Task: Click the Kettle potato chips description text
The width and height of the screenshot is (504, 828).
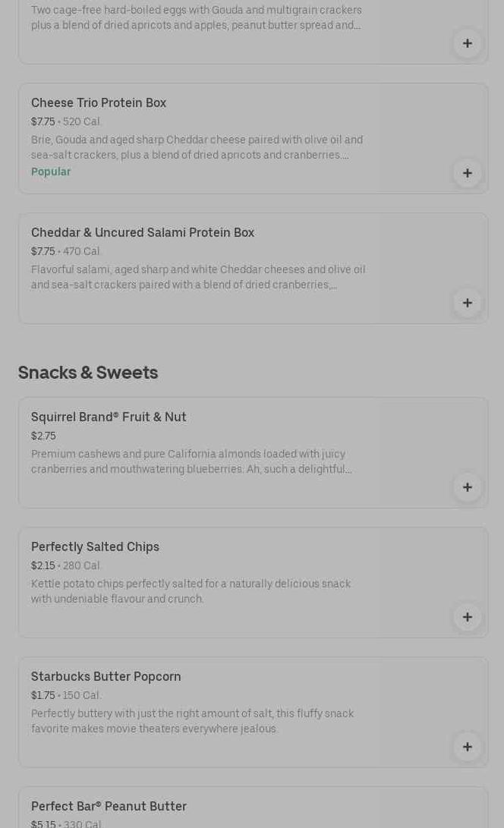Action: (191, 592)
